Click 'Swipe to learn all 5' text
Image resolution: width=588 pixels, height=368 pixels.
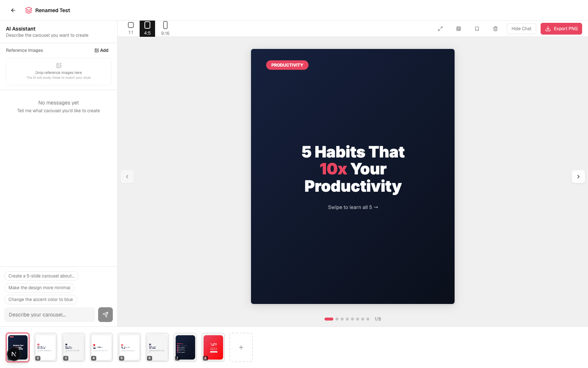353,208
